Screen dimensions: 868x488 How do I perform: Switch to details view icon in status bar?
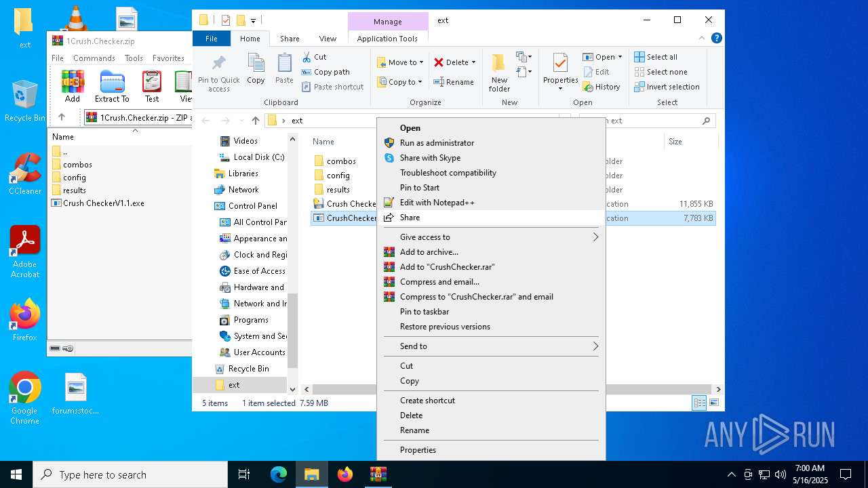click(699, 403)
